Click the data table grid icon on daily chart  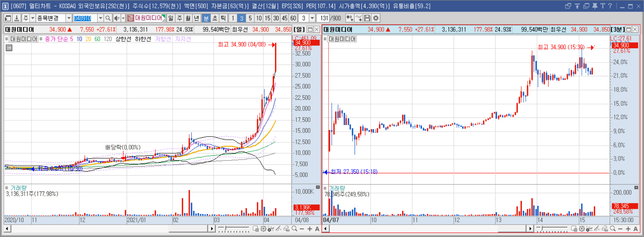(x=9, y=48)
